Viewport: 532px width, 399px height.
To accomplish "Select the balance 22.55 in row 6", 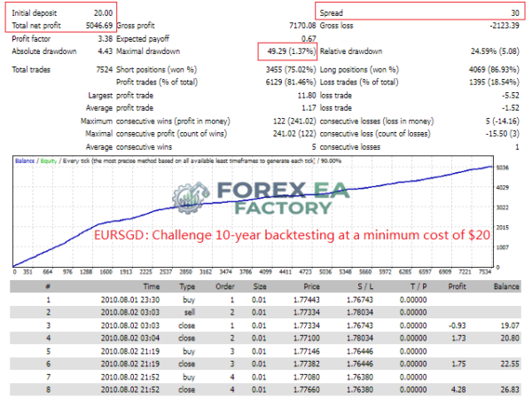I will pyautogui.click(x=510, y=364).
